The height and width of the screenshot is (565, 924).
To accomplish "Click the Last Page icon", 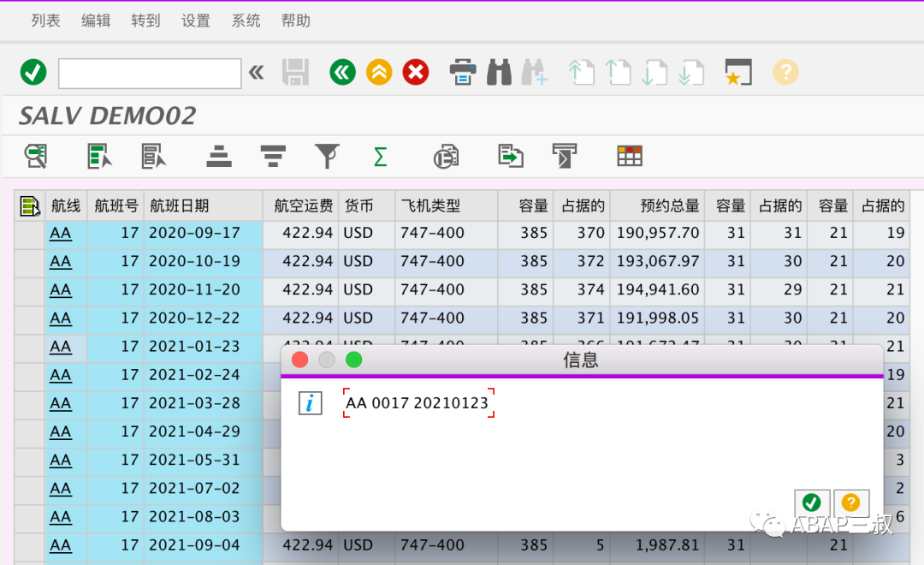I will [x=690, y=73].
